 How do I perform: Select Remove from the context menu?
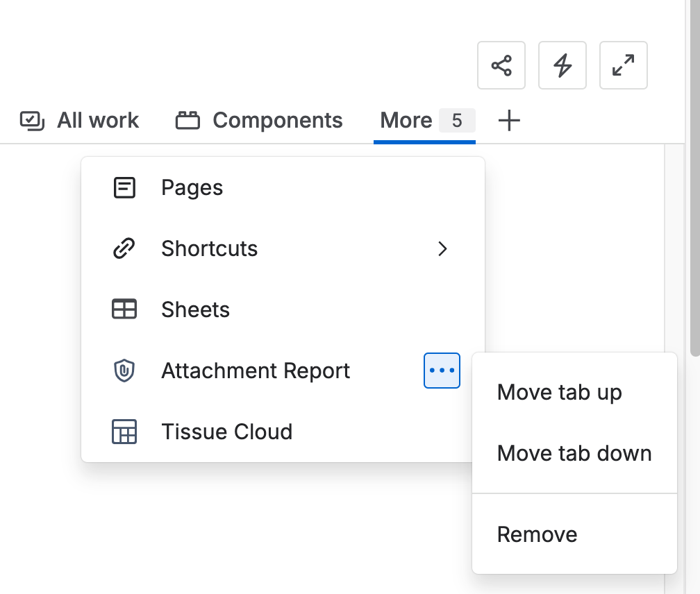pos(537,534)
